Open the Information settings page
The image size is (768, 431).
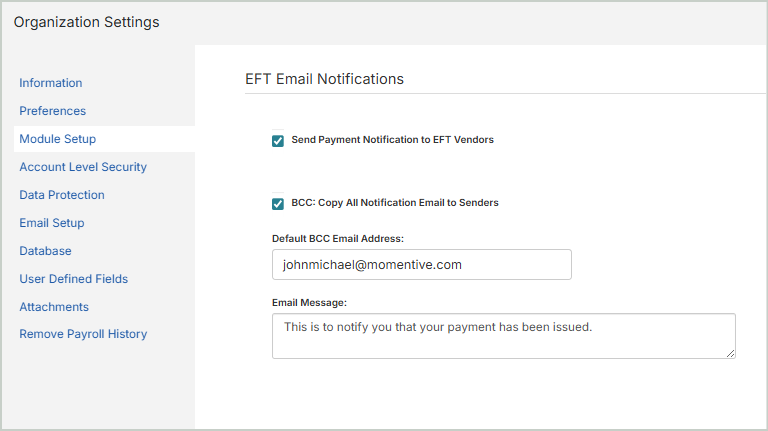pos(50,83)
